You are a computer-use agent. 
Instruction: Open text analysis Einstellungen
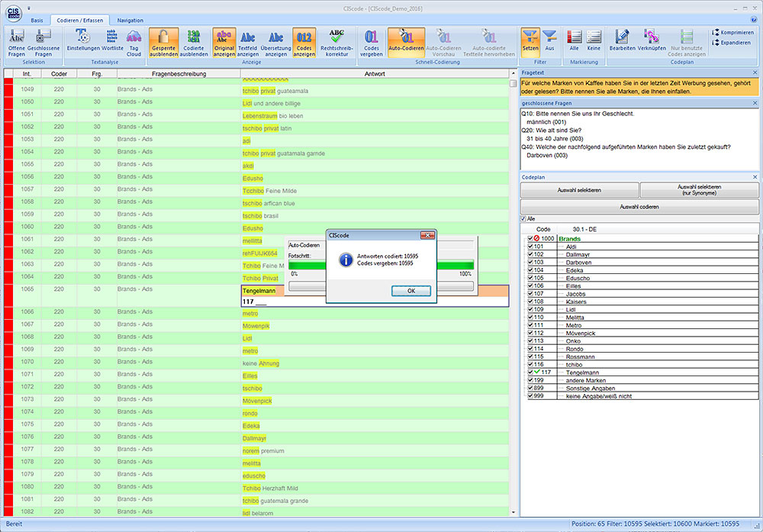(x=83, y=40)
